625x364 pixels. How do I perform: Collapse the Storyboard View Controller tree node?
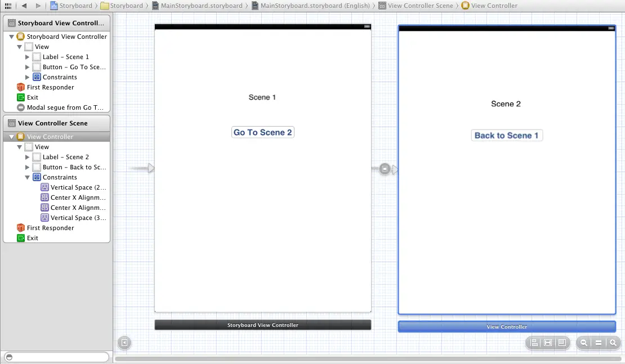click(x=11, y=37)
